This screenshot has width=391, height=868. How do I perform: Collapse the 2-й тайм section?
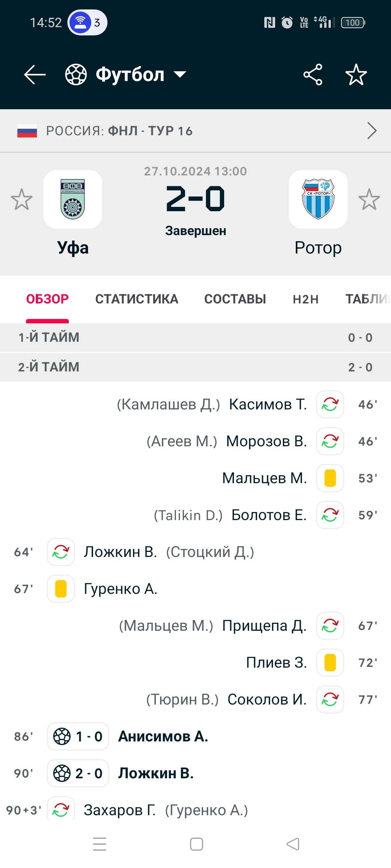tap(195, 367)
